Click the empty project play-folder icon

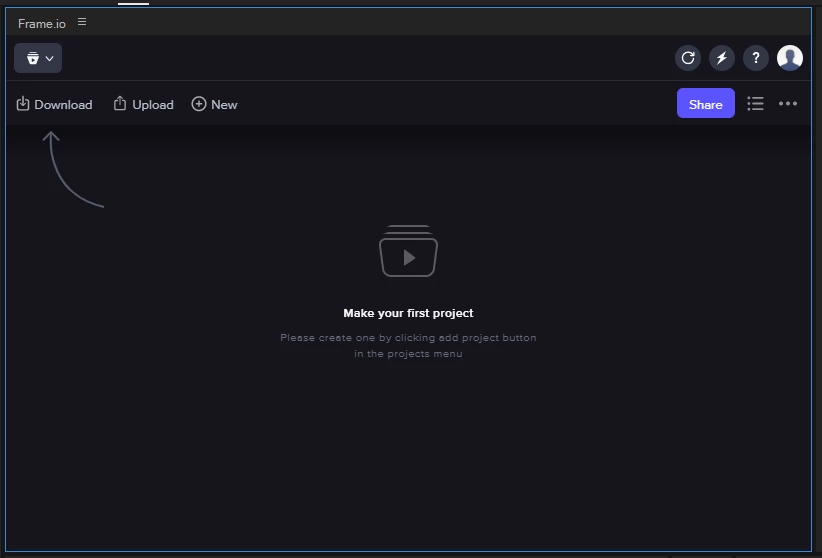pyautogui.click(x=408, y=251)
